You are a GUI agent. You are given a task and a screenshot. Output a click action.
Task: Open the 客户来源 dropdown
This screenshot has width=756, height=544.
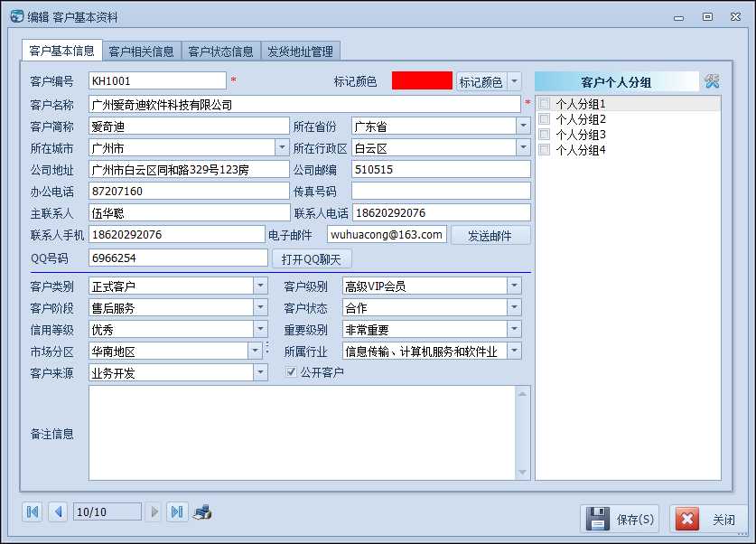(x=260, y=372)
